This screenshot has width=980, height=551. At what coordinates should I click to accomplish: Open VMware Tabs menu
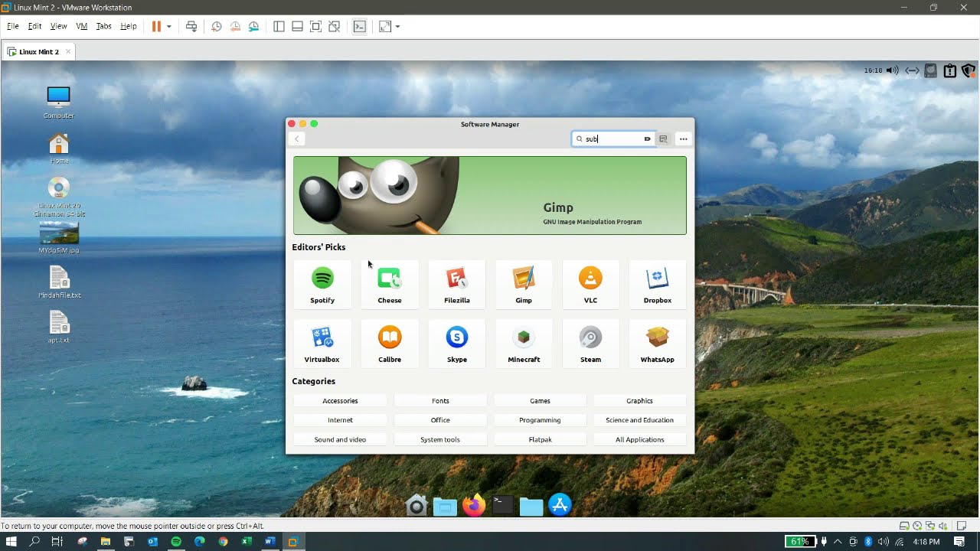104,26
